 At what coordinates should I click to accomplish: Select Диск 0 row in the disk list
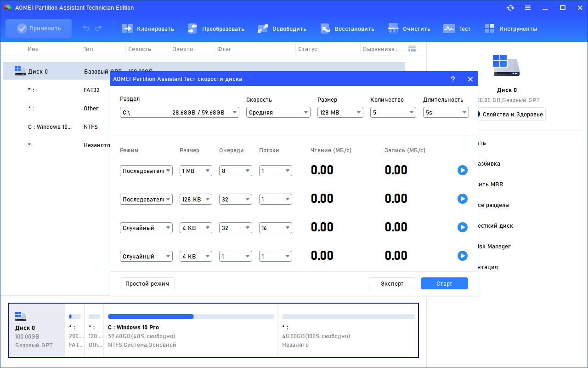[204, 71]
